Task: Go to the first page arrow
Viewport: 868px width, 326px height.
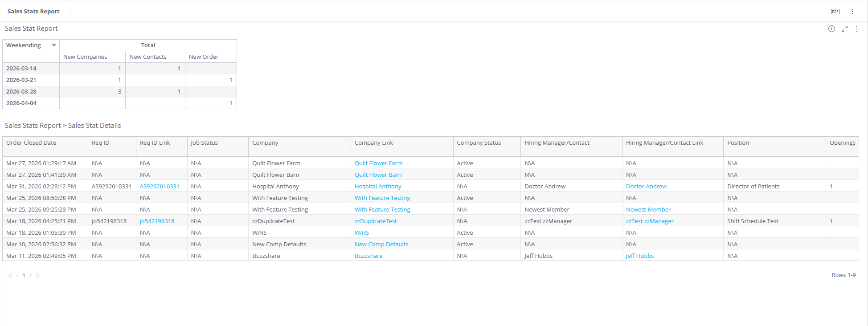Action: pyautogui.click(x=10, y=276)
